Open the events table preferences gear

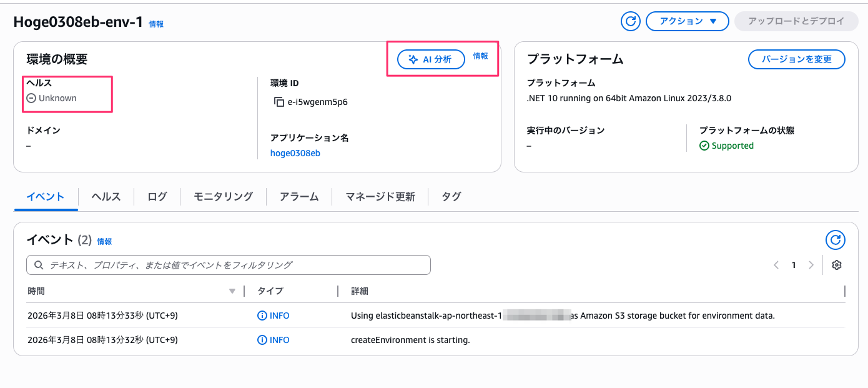coord(836,264)
